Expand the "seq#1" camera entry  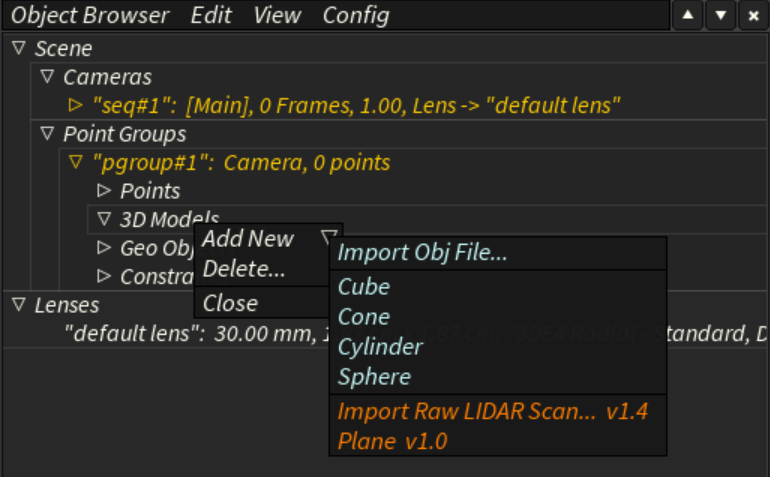(75, 104)
